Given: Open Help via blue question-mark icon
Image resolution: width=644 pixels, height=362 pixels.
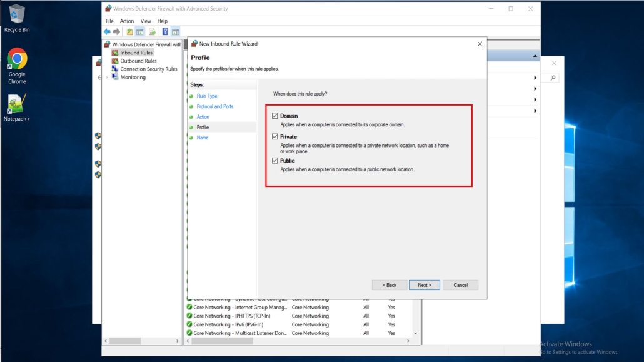Looking at the screenshot, I should coord(165,32).
